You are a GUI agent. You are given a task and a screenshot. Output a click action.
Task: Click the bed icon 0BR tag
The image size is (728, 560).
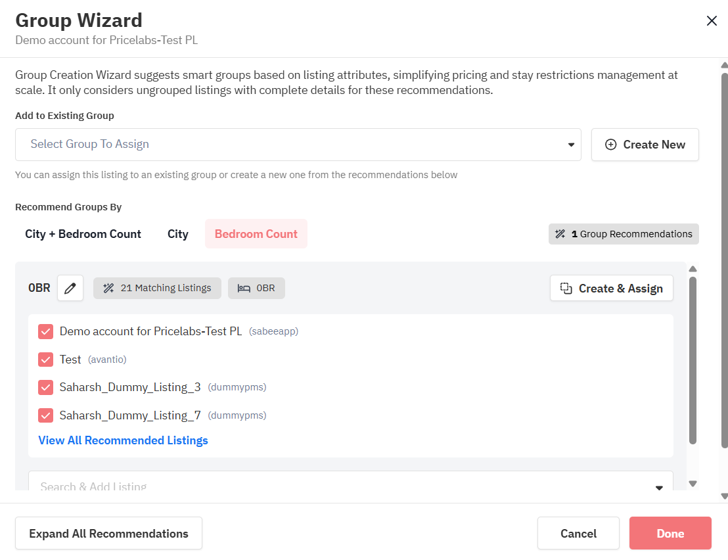(256, 288)
